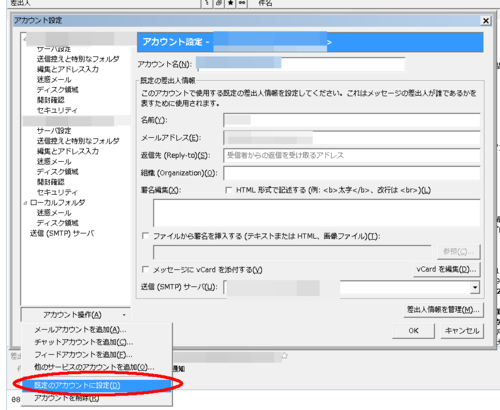Screen dimensions: 500x410
Task: Click the 件名 column header in the main window
Action: [x=265, y=3]
